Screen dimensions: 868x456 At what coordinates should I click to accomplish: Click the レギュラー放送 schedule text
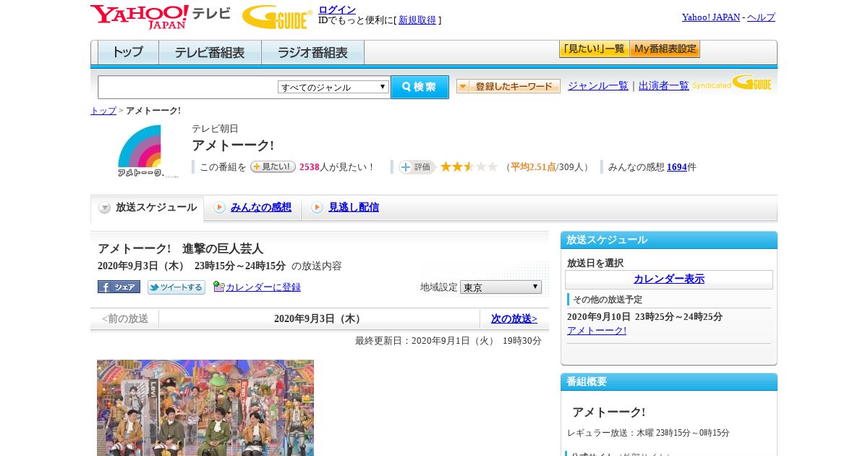pyautogui.click(x=648, y=433)
